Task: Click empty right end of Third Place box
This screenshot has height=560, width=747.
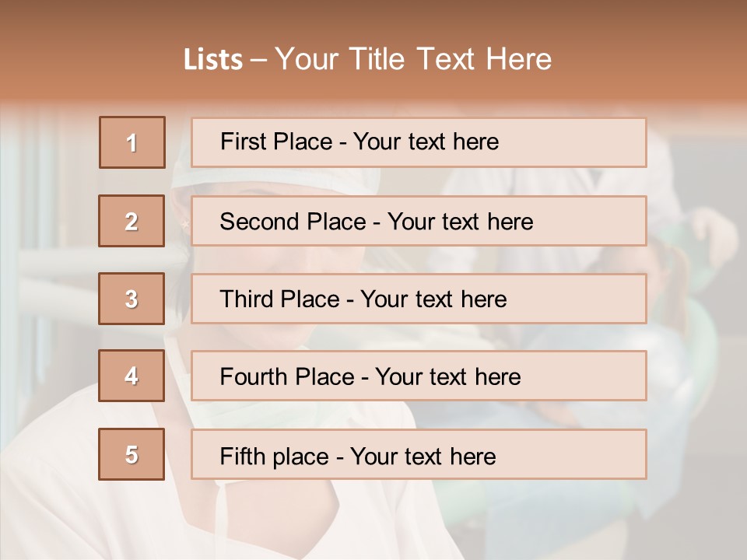Action: click(x=591, y=299)
